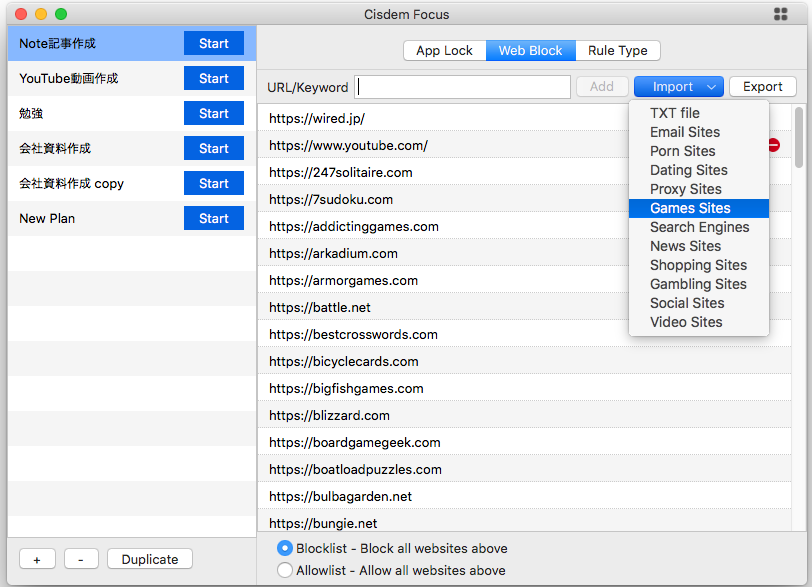This screenshot has height=587, width=812.
Task: Click the URL/Keyword input field
Action: pyautogui.click(x=463, y=87)
